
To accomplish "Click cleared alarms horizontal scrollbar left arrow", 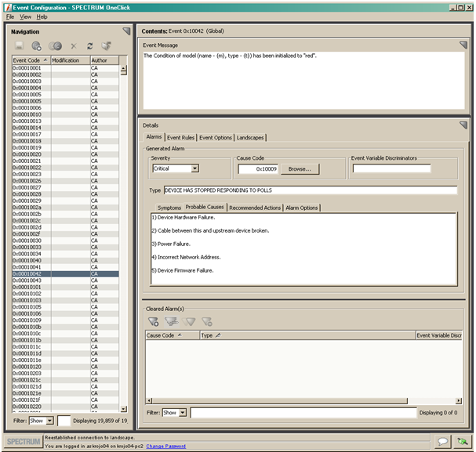I will [149, 401].
